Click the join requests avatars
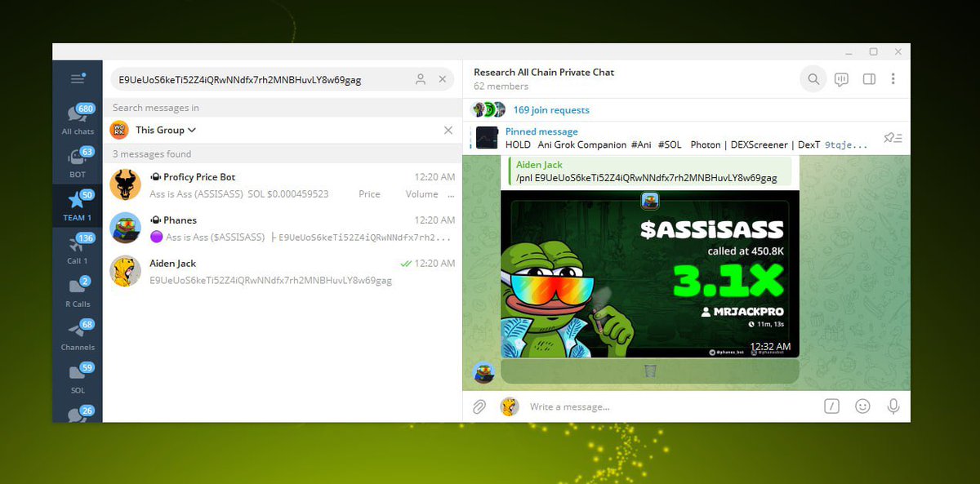980x484 pixels. click(x=489, y=110)
